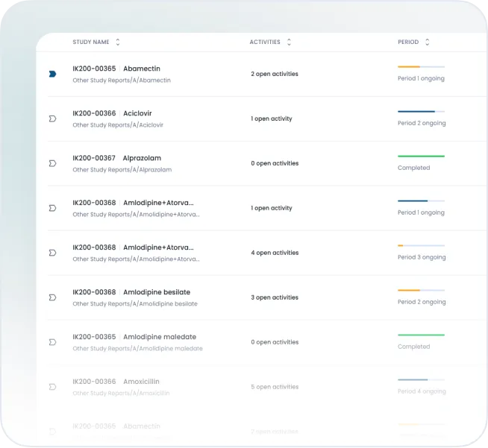
Task: Click the orange progress bar for Abamectin
Action: (x=421, y=67)
